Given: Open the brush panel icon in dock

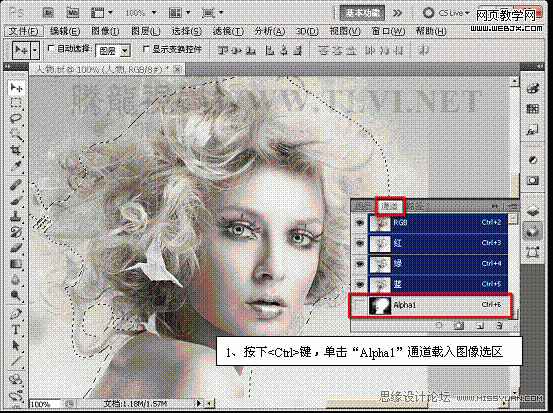Looking at the screenshot, I should [x=533, y=88].
